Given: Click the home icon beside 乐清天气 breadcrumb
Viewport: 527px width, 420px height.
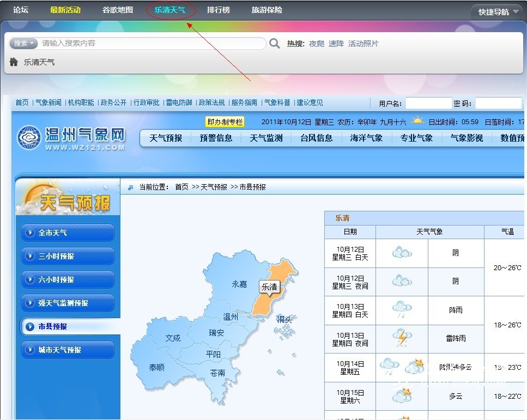Looking at the screenshot, I should (14, 62).
